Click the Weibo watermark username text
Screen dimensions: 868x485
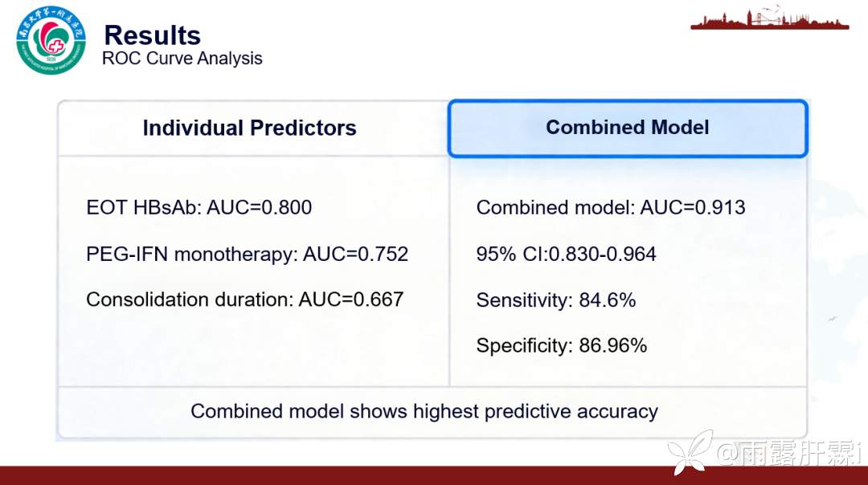(x=788, y=454)
